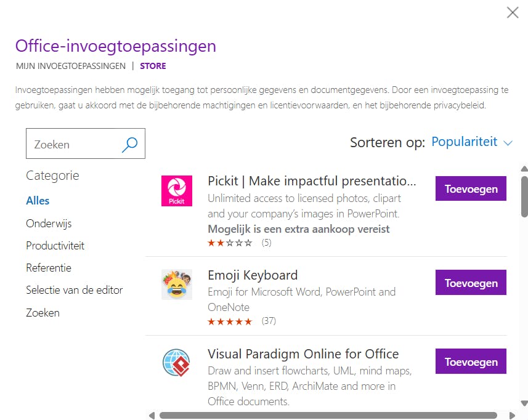This screenshot has width=528, height=420.
Task: Click the magnifying glass search icon
Action: (129, 144)
